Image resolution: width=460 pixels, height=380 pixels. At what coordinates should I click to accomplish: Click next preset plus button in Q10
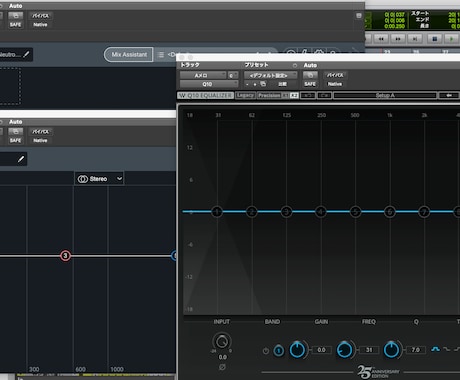coord(255,84)
